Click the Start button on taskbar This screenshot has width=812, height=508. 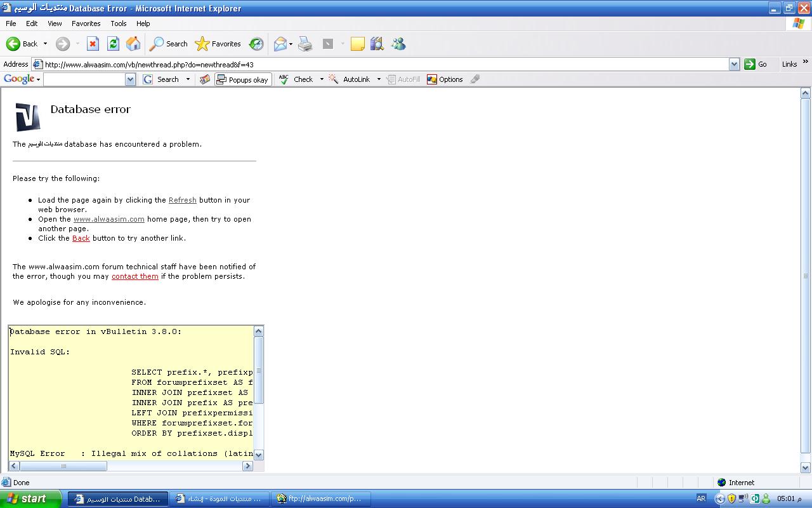pyautogui.click(x=30, y=498)
